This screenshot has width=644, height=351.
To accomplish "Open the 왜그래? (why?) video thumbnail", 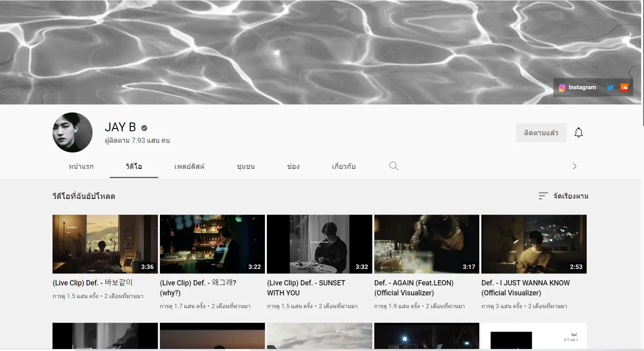I will (x=212, y=244).
